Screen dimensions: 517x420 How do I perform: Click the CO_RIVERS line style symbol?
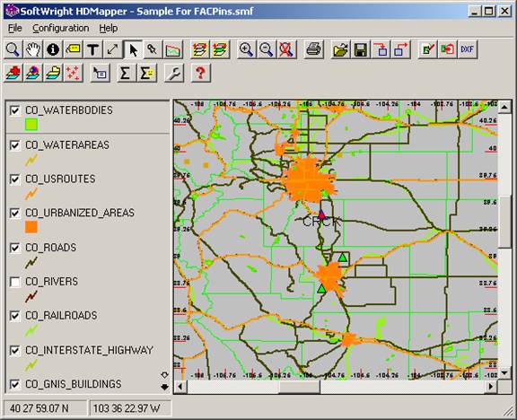tap(31, 296)
